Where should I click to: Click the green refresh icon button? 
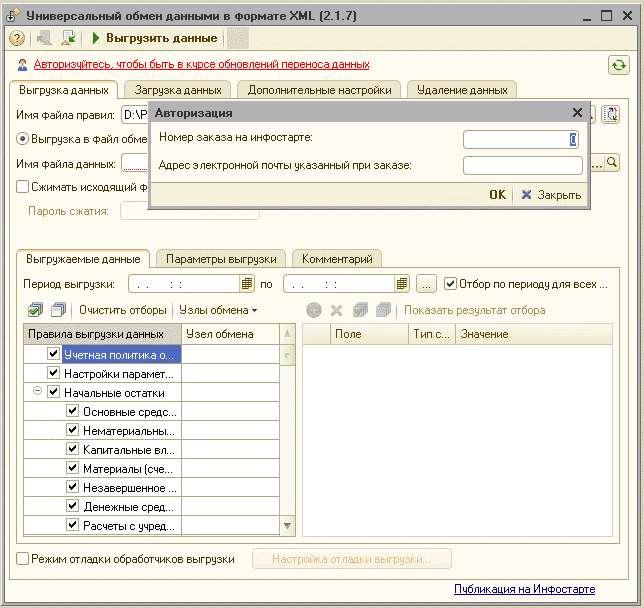619,65
